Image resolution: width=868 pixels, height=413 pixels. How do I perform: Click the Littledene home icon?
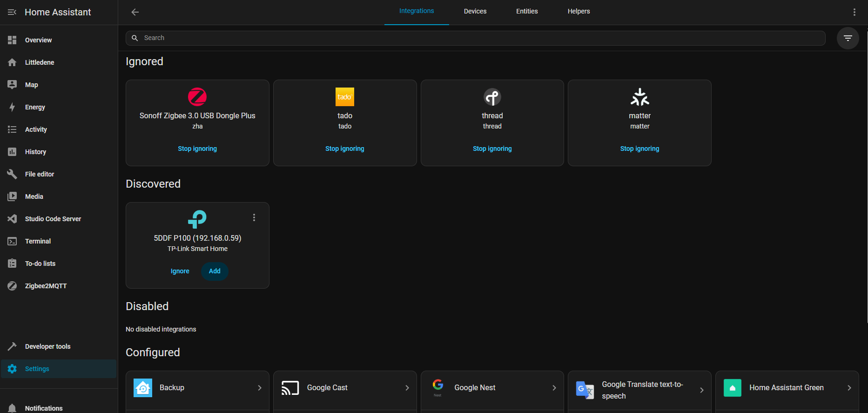12,62
